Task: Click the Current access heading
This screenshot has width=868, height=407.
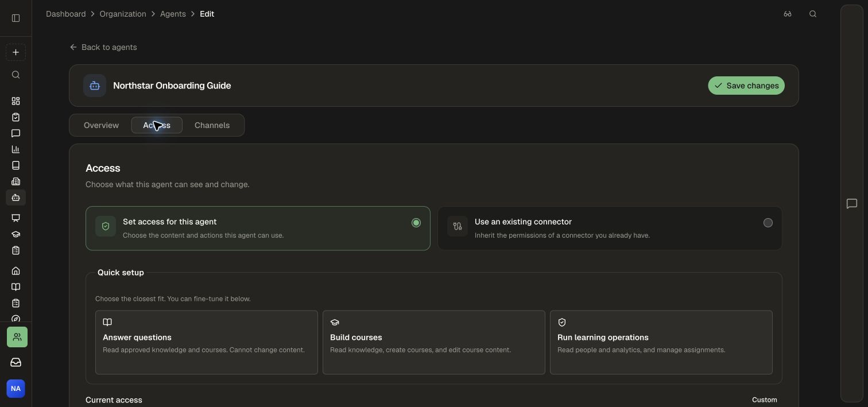Action: (114, 400)
